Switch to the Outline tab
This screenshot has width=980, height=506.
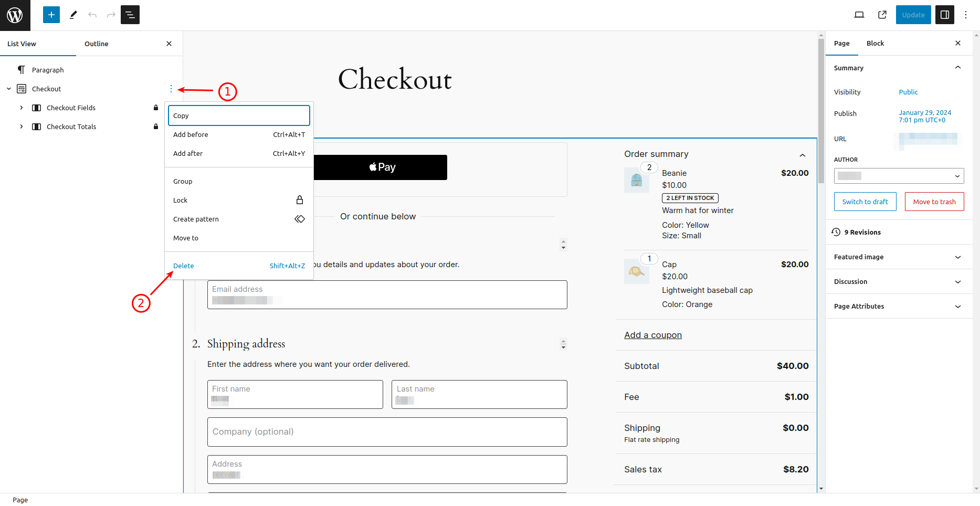[96, 44]
